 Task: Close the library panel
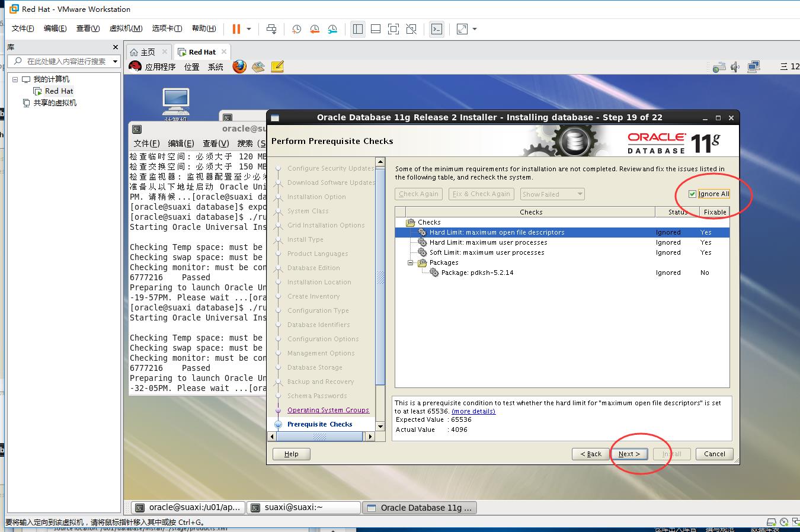click(x=116, y=47)
